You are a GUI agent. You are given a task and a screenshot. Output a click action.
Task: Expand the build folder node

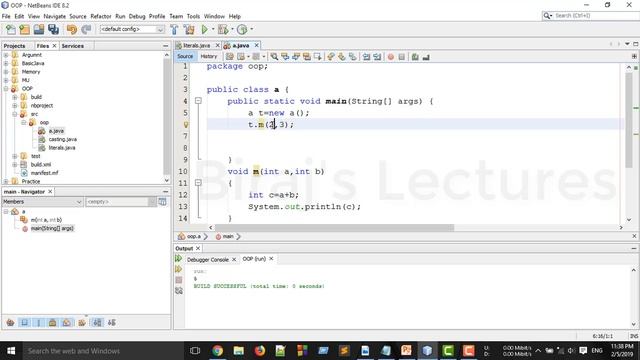click(15, 97)
